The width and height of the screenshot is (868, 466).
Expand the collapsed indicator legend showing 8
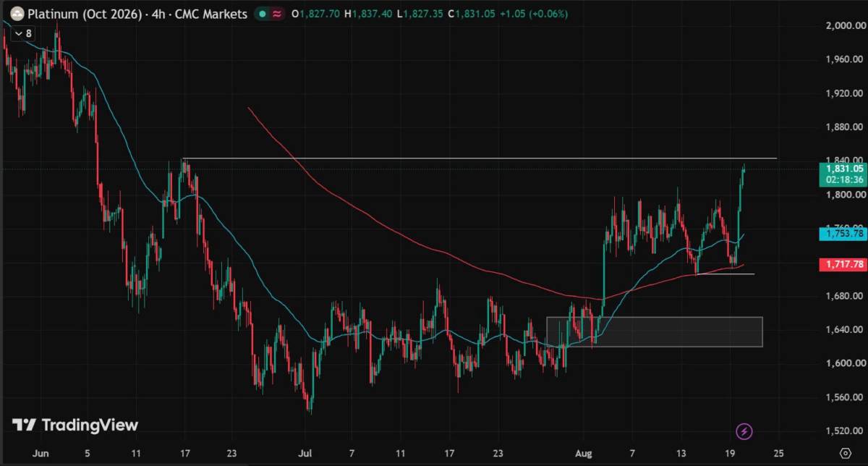(x=23, y=33)
